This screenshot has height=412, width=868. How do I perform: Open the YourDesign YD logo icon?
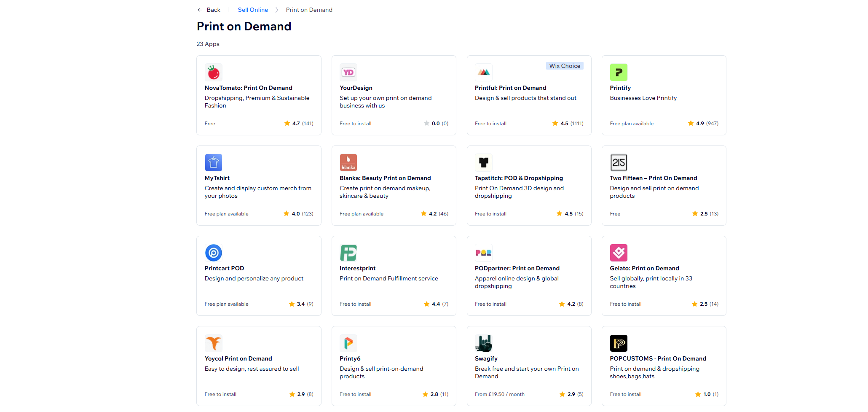[348, 73]
